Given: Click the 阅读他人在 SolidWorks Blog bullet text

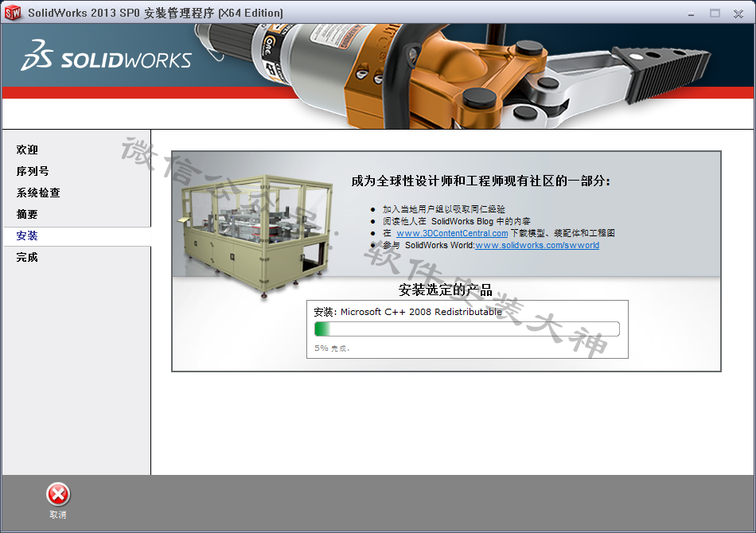Looking at the screenshot, I should 456,221.
